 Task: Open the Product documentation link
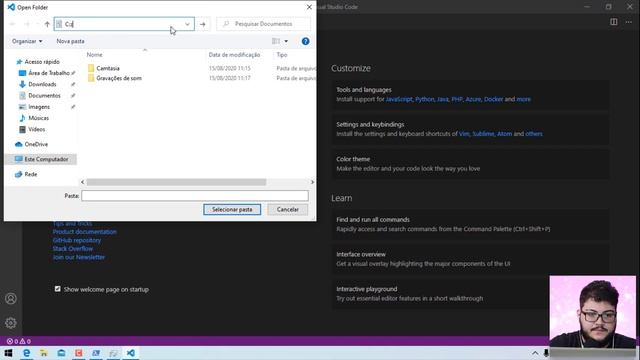84,232
